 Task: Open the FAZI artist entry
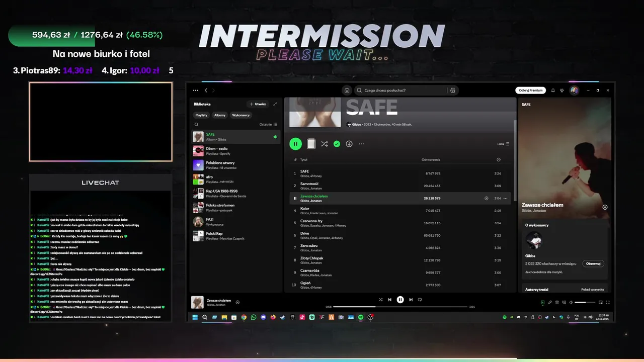[236, 221]
